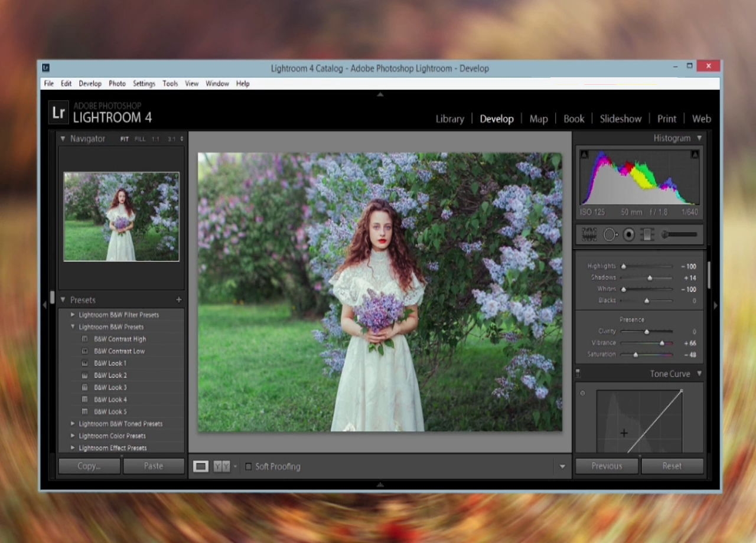The image size is (756, 543).
Task: Click the Navigator preview thumbnail
Action: pyautogui.click(x=122, y=217)
